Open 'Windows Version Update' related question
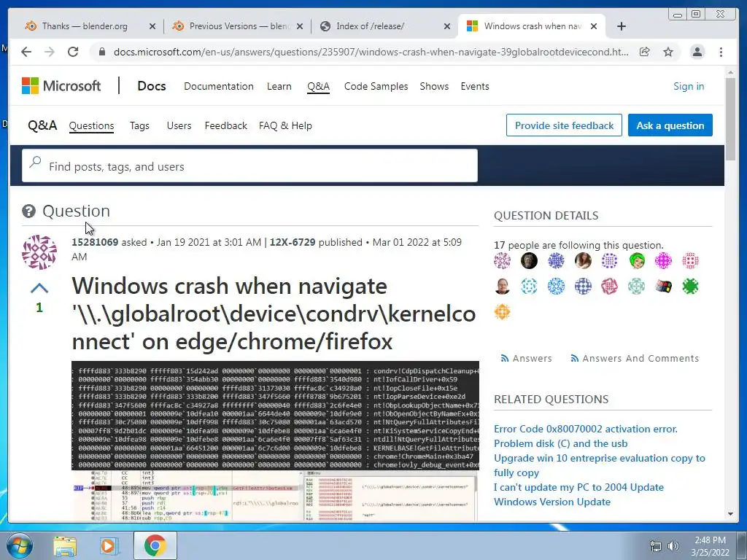 pos(552,502)
